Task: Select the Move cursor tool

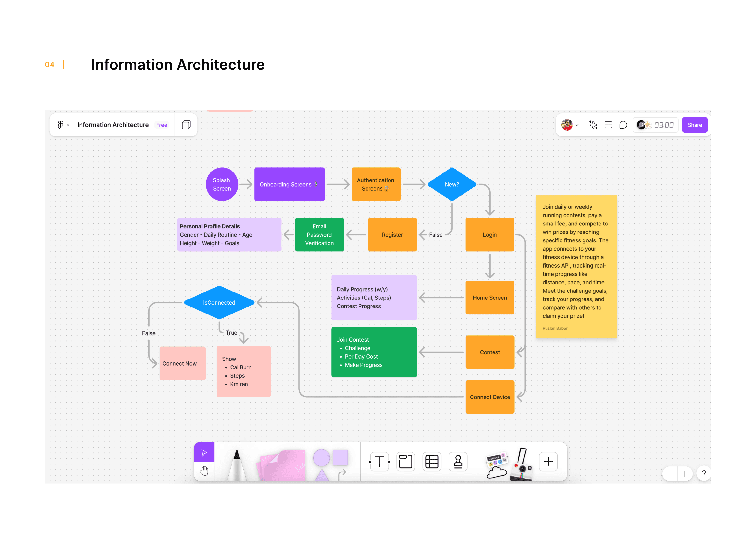Action: (204, 452)
